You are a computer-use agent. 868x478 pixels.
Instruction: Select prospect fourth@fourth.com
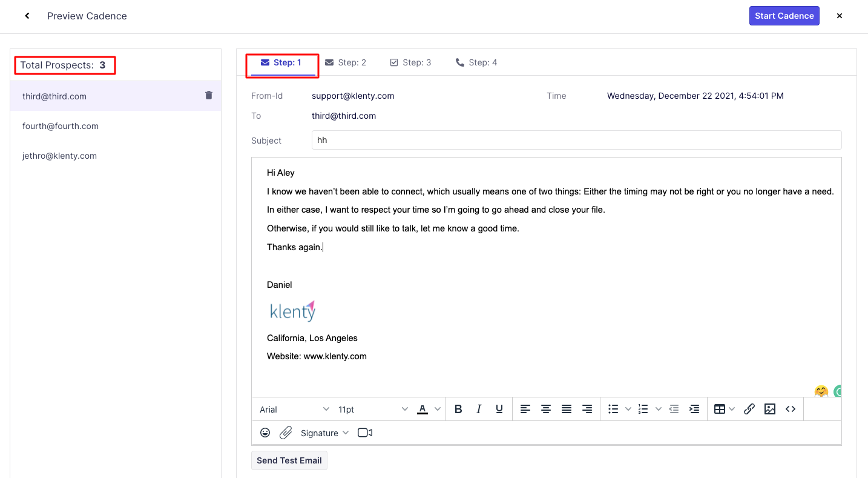tap(116, 126)
